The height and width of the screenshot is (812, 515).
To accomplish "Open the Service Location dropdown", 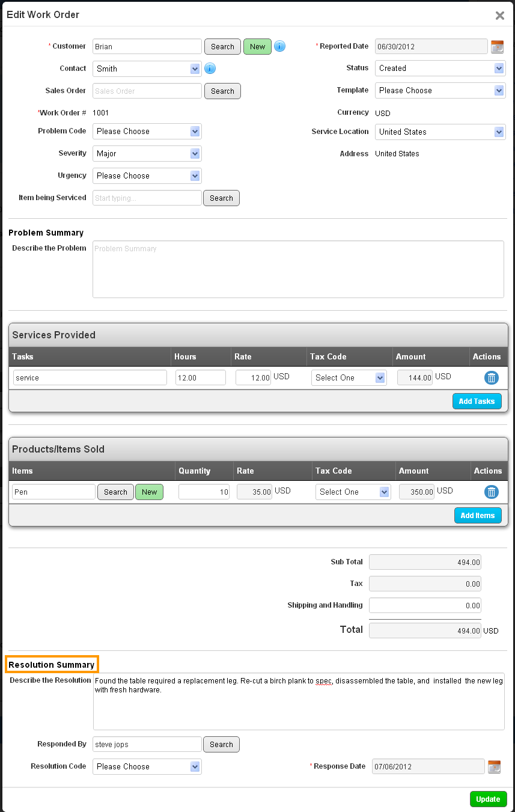I will pos(440,132).
